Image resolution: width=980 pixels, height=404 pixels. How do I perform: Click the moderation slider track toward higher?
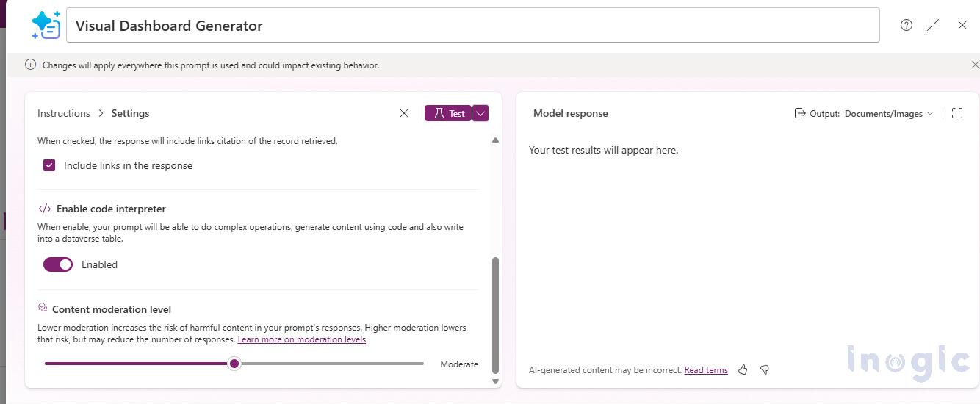[x=332, y=364]
